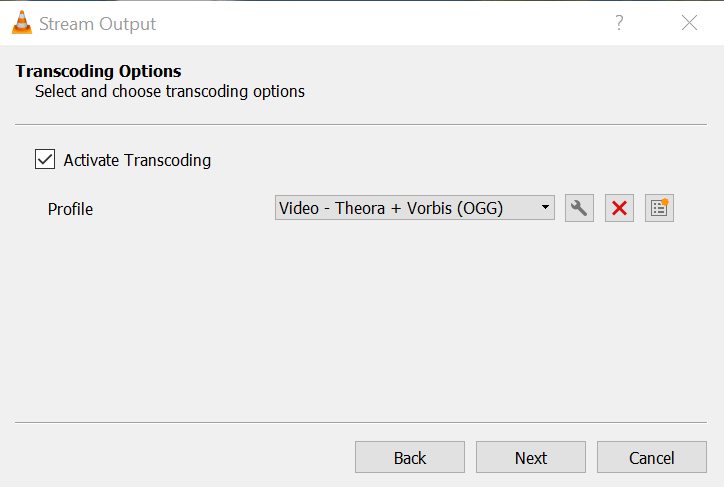Delete selected profile using red X icon
This screenshot has height=487, width=724.
[x=619, y=208]
